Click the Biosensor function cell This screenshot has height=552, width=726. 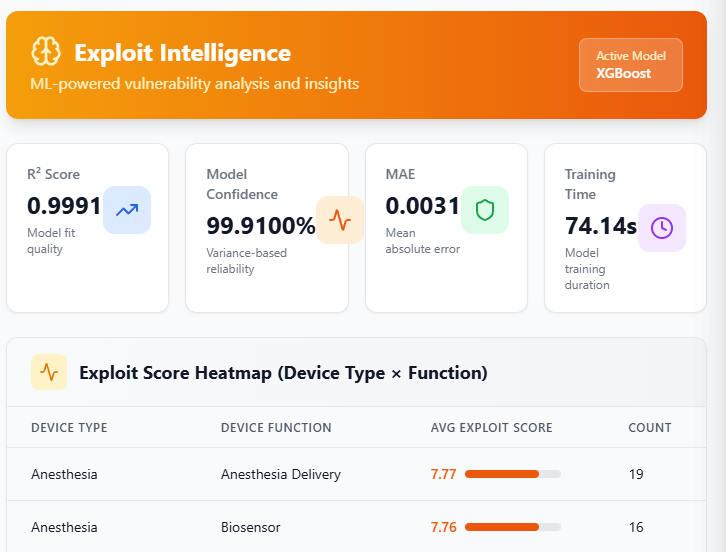click(250, 527)
